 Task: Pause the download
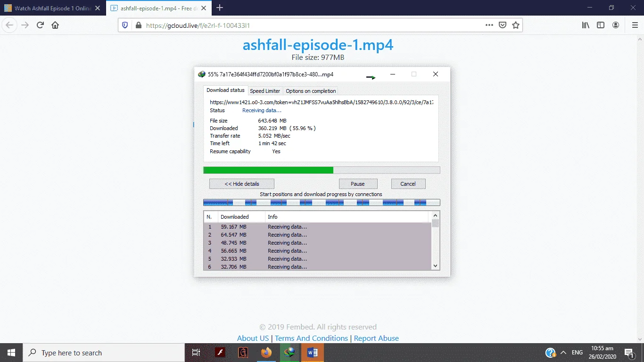point(358,184)
